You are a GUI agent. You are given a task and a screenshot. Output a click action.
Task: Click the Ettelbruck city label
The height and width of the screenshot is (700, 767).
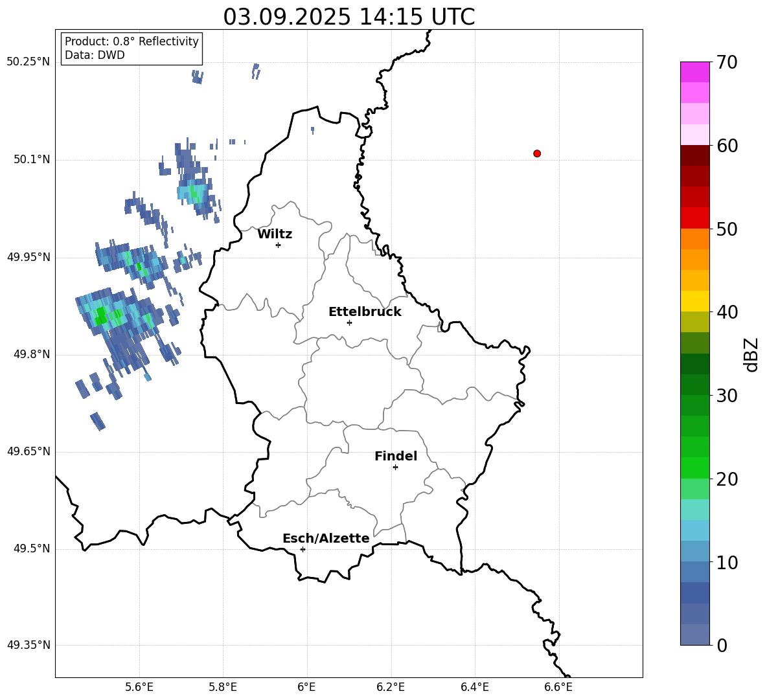pyautogui.click(x=365, y=312)
